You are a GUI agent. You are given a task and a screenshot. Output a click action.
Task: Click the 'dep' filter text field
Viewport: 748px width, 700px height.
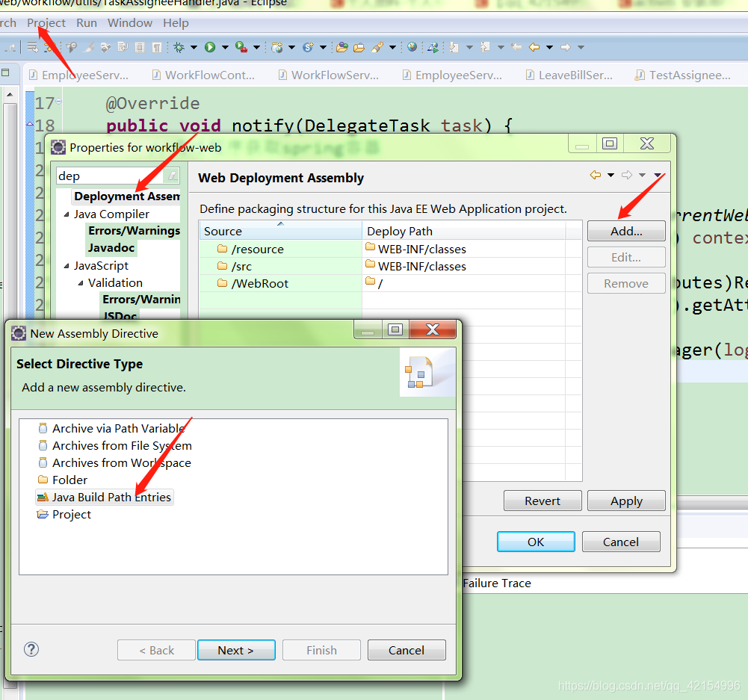point(110,176)
